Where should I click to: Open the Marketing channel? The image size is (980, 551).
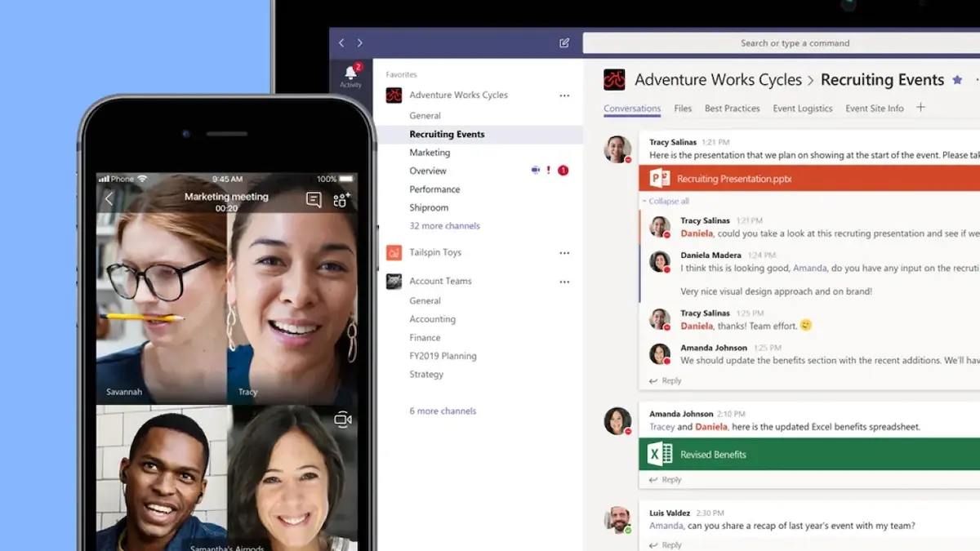coord(430,153)
